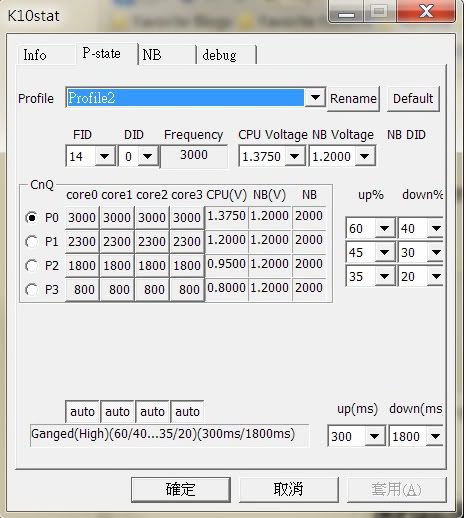Open the CPU Voltage dropdown 1.3750

(x=272, y=156)
